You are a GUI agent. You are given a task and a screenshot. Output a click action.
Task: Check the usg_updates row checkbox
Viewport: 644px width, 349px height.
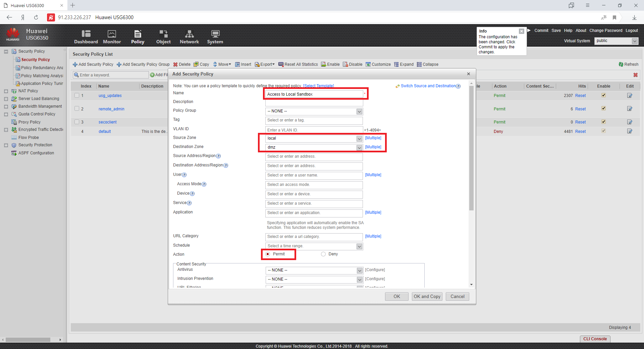(x=77, y=95)
